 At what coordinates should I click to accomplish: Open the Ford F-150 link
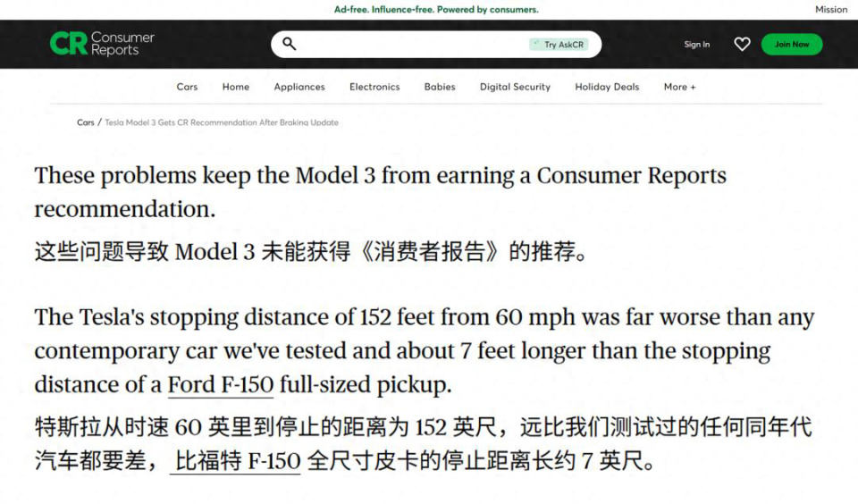click(221, 385)
